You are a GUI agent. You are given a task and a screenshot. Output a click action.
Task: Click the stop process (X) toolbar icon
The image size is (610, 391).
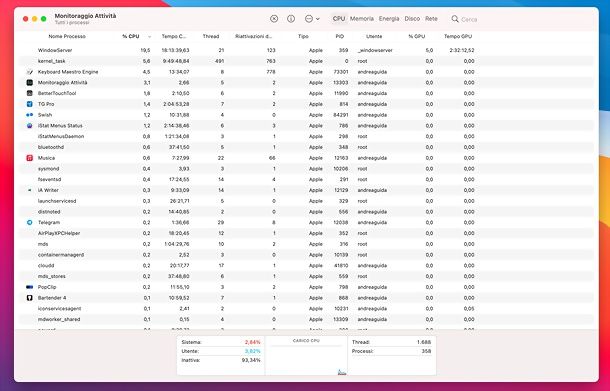(x=274, y=19)
